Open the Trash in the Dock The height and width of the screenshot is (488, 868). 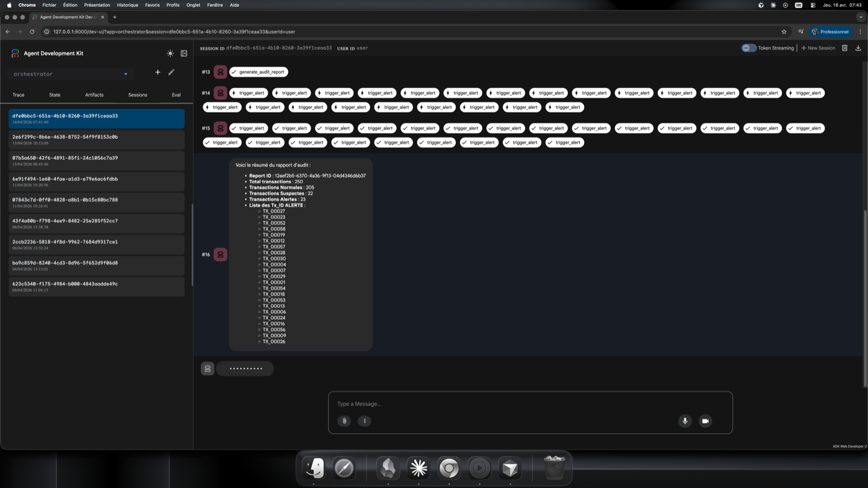pos(554,468)
